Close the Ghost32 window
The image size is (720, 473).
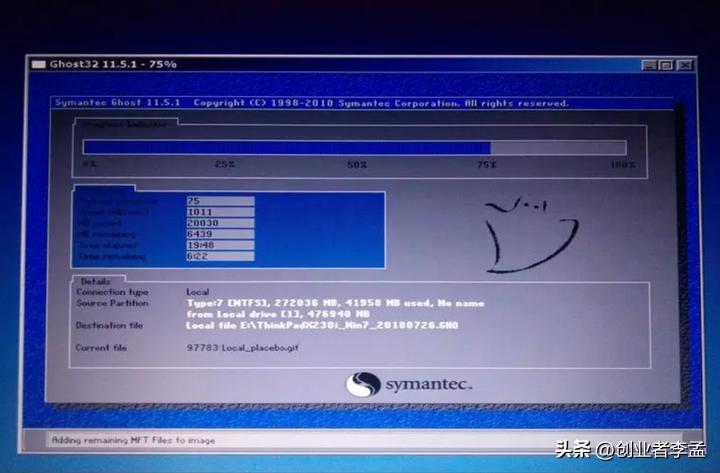tap(684, 65)
